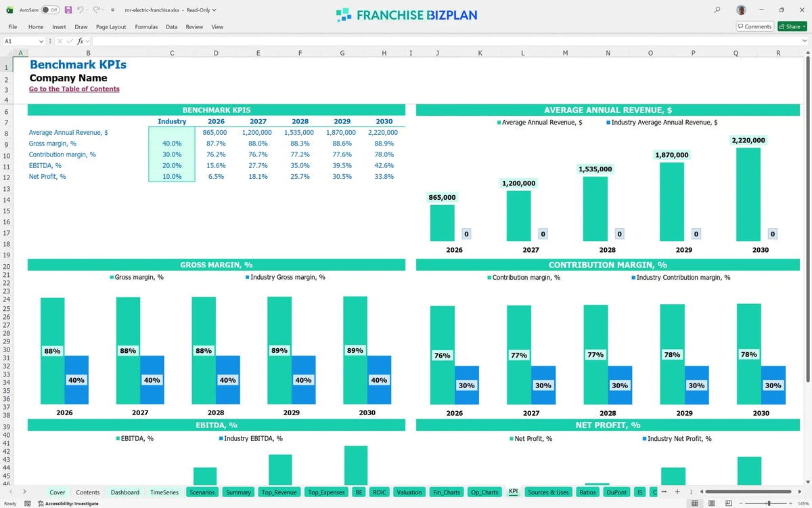Open the Sources & Uses sheet tab
The image size is (812, 508).
point(549,492)
